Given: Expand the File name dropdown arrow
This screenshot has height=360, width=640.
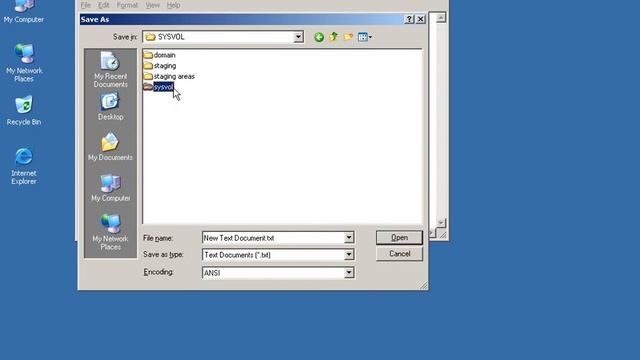Looking at the screenshot, I should (x=349, y=238).
